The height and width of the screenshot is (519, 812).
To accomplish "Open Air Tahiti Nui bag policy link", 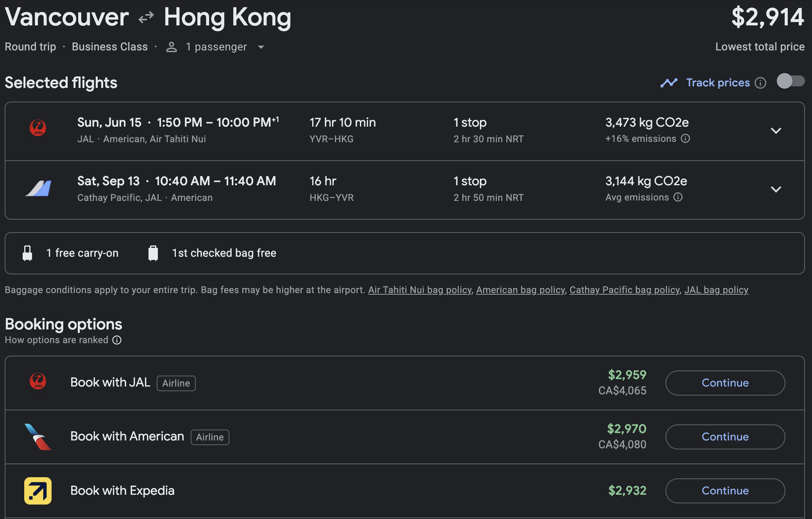I will pyautogui.click(x=420, y=290).
